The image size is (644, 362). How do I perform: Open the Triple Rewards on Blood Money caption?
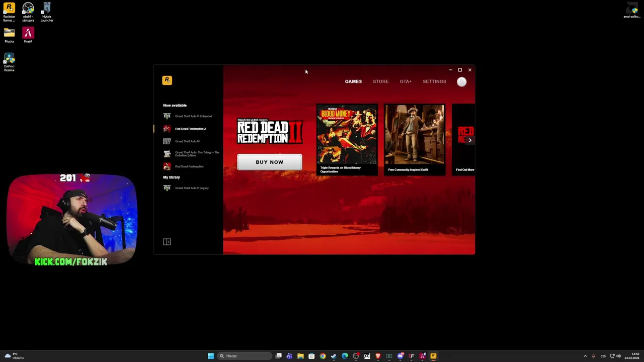tap(341, 169)
